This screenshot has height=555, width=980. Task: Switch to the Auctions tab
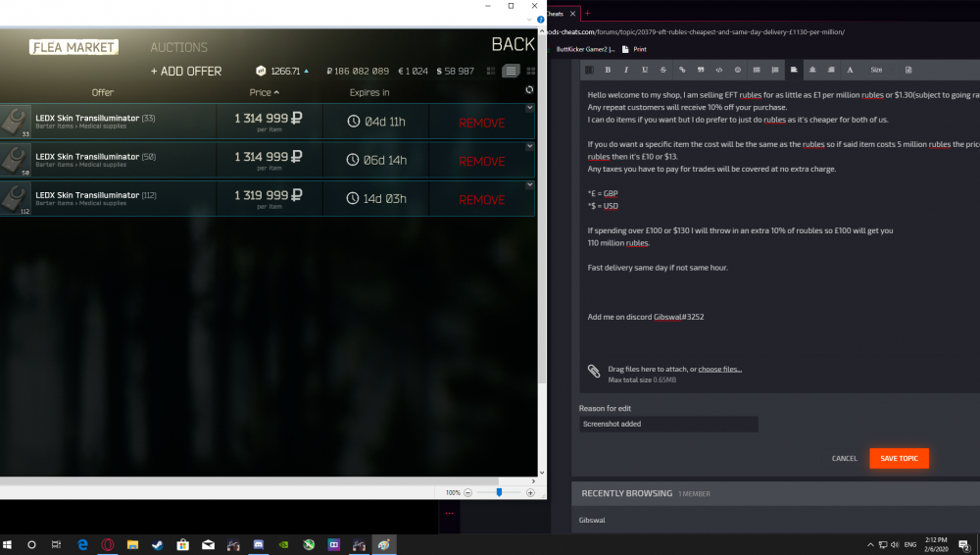[178, 47]
